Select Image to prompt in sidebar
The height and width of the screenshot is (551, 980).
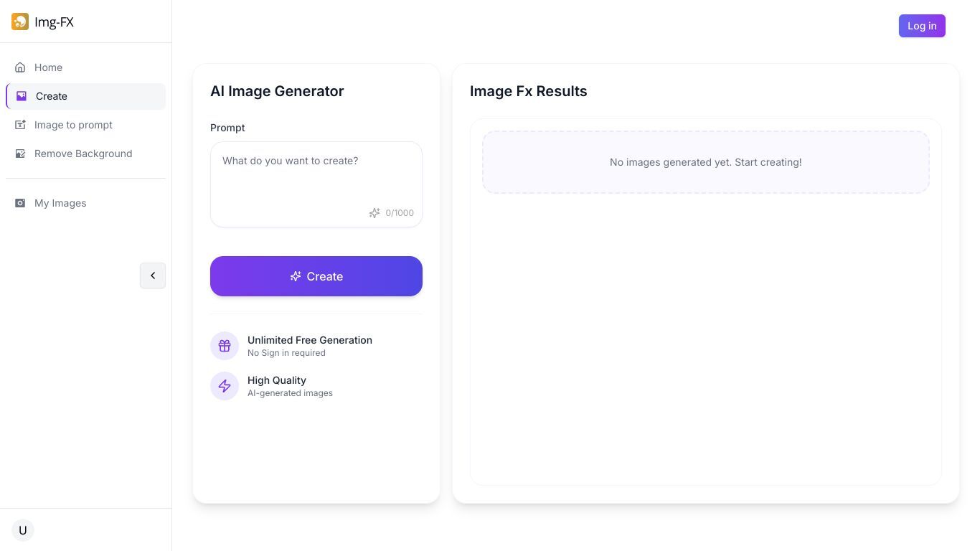[85, 125]
